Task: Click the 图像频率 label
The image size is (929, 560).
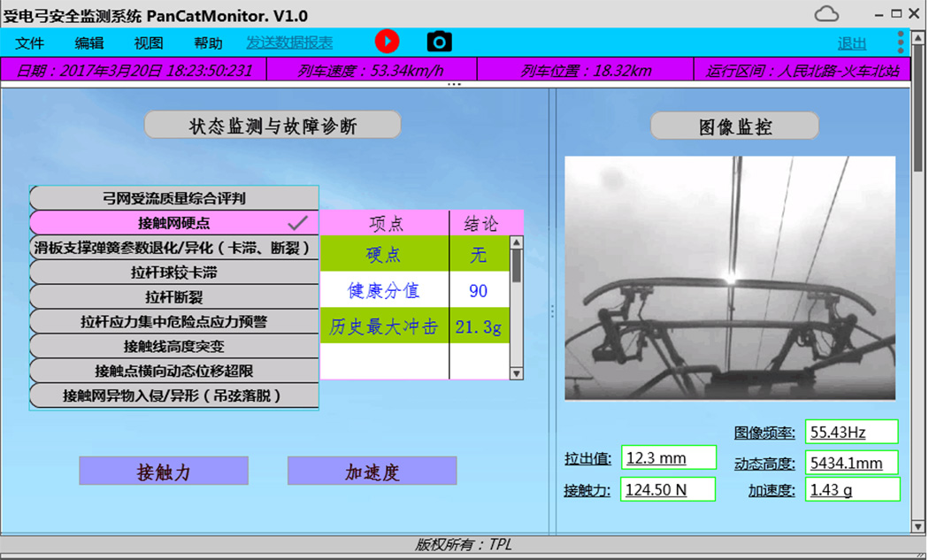Action: tap(764, 433)
